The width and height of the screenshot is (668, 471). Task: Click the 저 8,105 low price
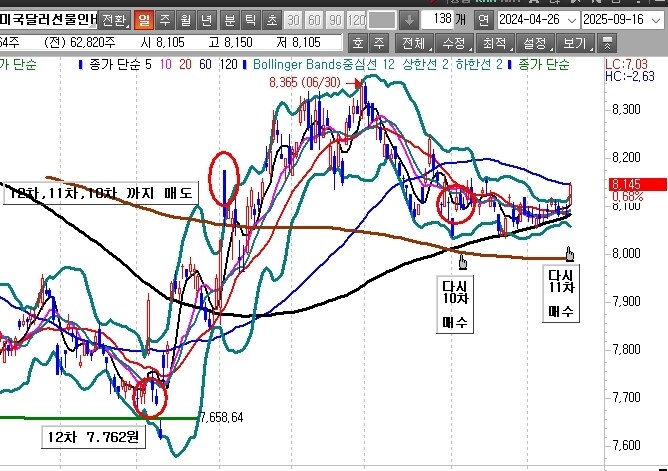point(298,43)
